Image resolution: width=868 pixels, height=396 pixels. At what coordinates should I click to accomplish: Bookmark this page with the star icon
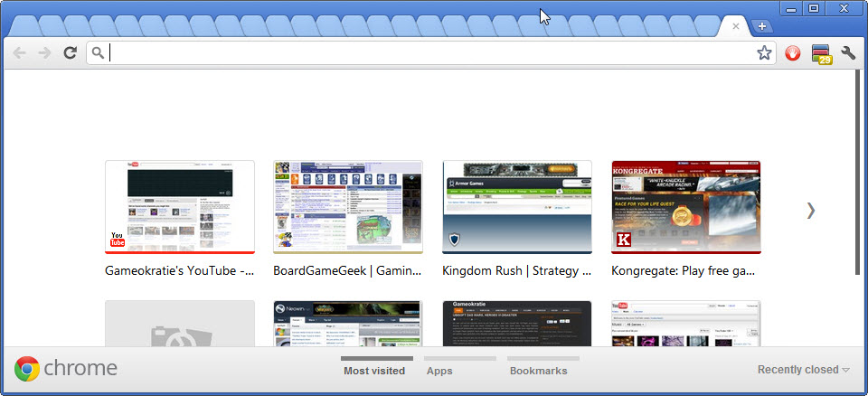(764, 53)
